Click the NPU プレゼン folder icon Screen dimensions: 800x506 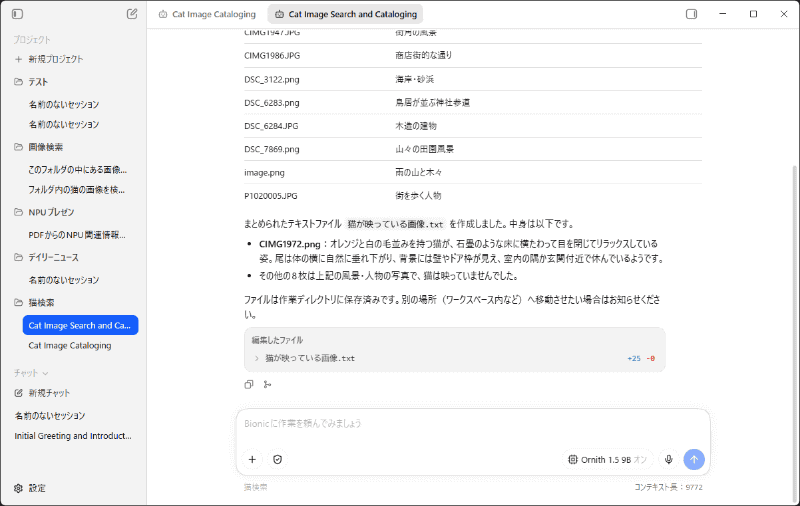coord(18,212)
